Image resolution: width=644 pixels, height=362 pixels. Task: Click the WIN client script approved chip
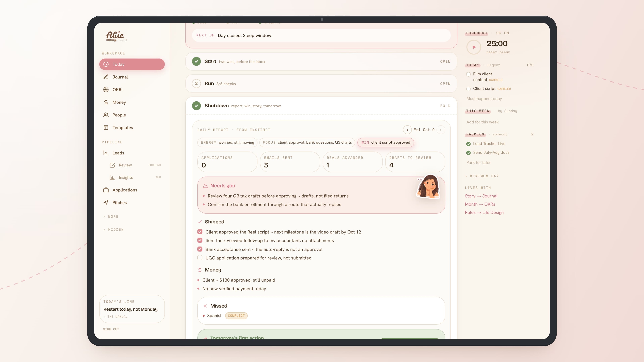[x=386, y=142]
